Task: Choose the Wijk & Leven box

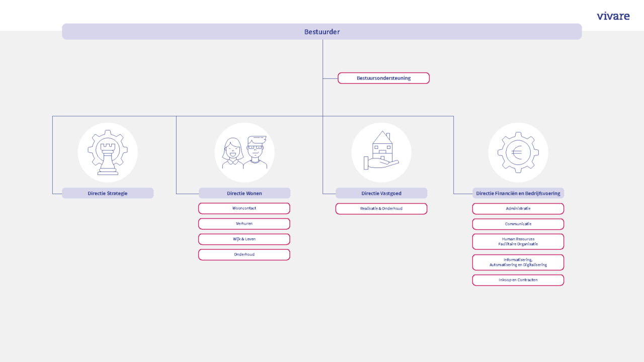Action: (x=244, y=239)
